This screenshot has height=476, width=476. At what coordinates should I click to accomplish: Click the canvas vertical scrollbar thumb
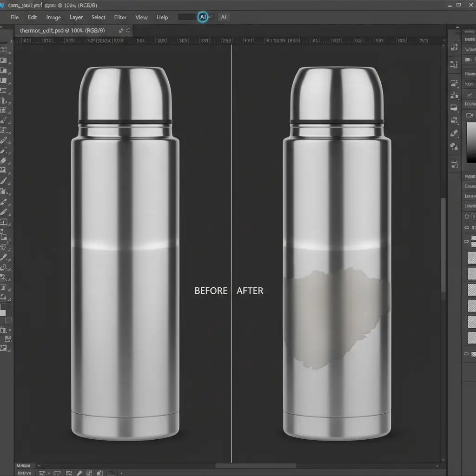click(443, 244)
